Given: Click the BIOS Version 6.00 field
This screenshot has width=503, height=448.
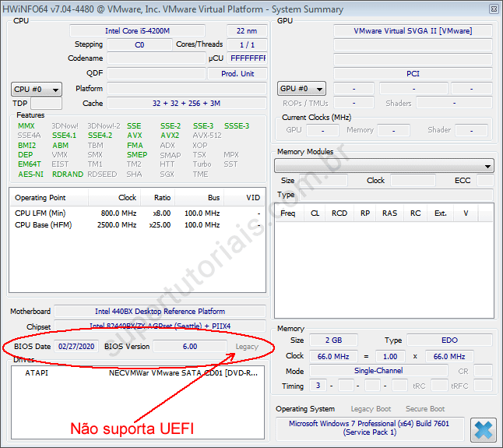Looking at the screenshot, I should pos(188,346).
